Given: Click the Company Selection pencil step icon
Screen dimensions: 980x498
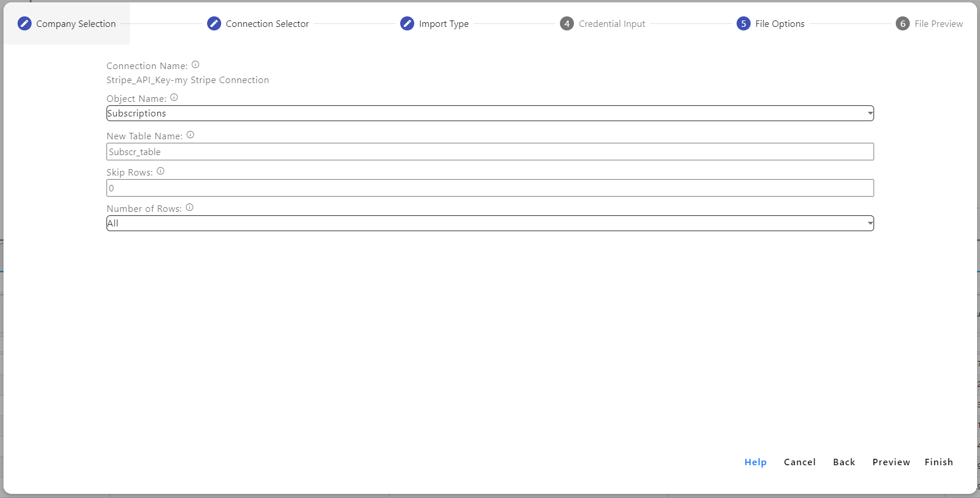Looking at the screenshot, I should 25,23.
